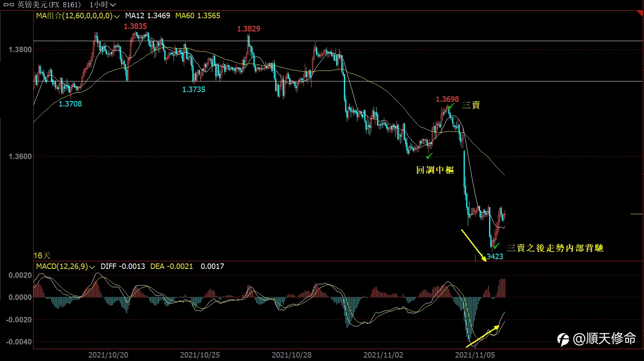
Task: Click the 2021/10/20 date axis label
Action: pos(108,355)
